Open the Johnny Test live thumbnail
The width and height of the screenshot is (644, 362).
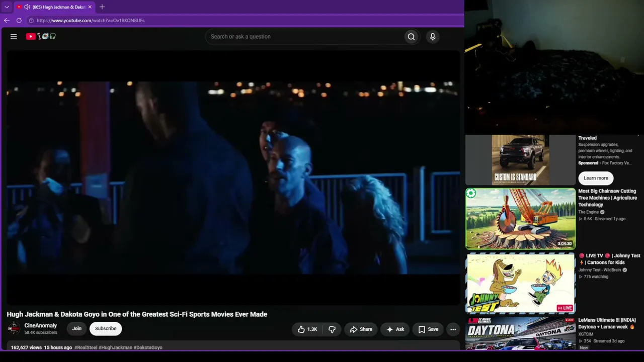[x=520, y=283]
